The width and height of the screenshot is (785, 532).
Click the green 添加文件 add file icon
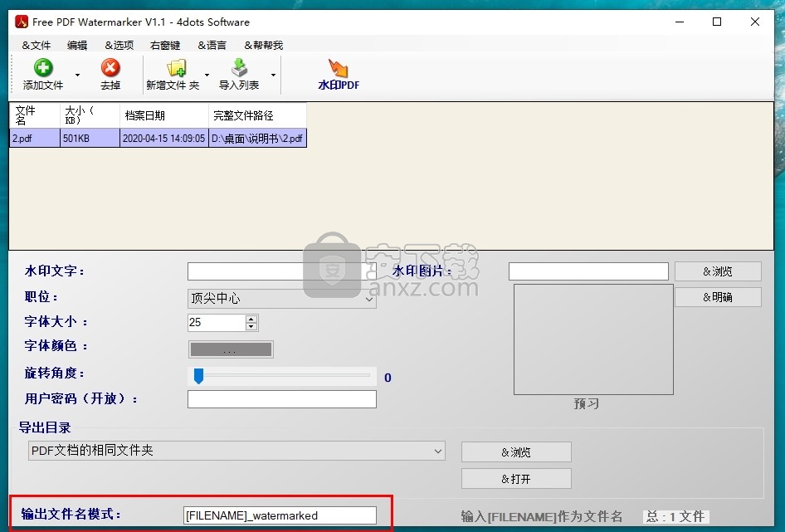pos(43,67)
